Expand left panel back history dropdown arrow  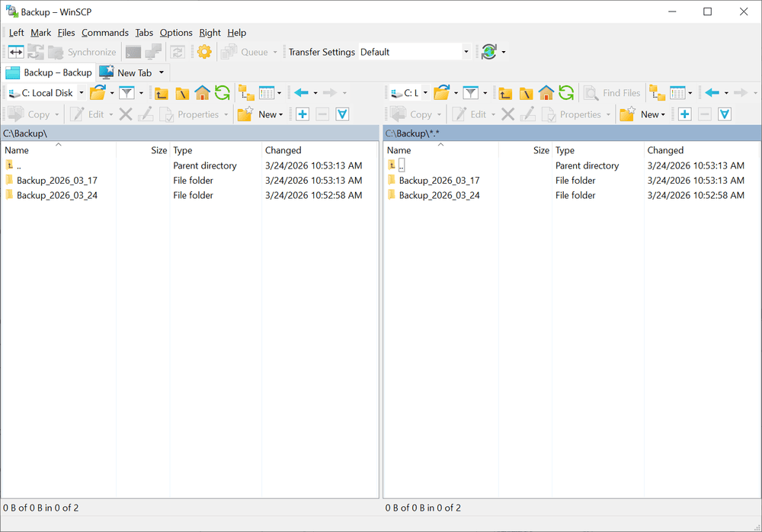(315, 92)
